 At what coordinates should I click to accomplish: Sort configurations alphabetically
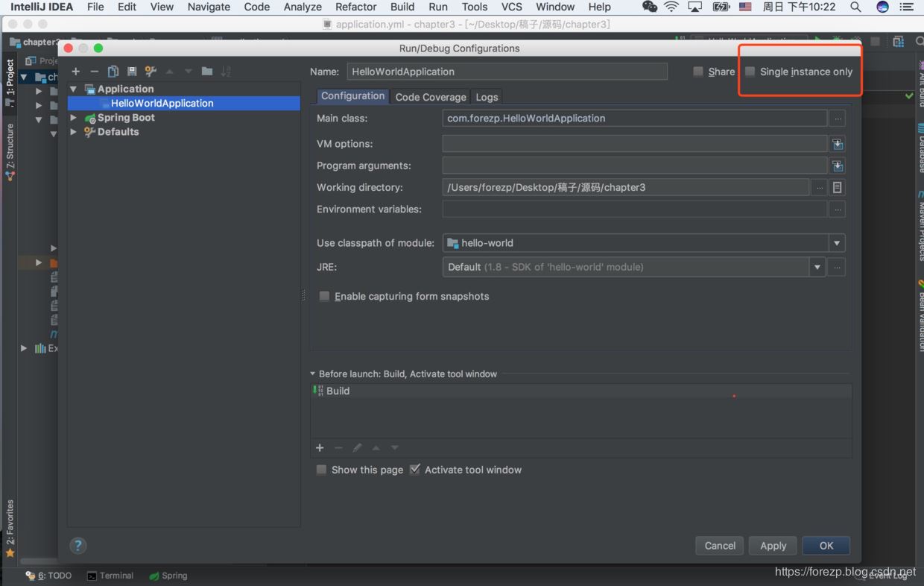tap(226, 72)
